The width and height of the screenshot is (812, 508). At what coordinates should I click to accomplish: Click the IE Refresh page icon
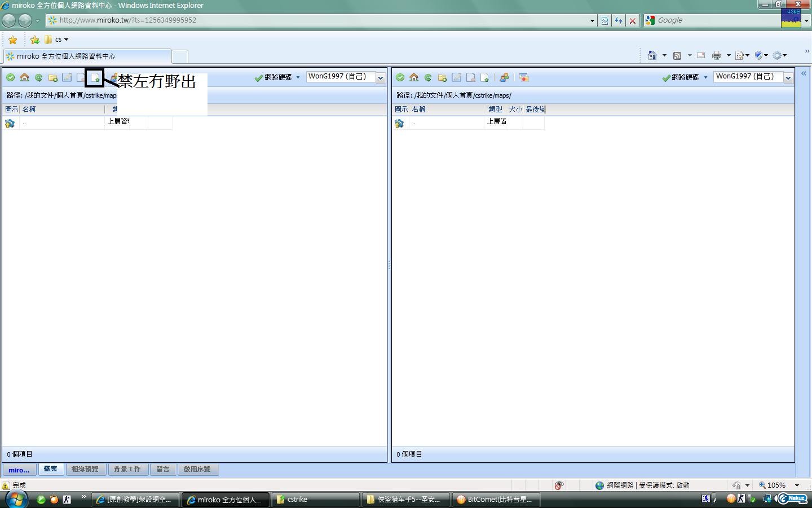[x=619, y=20]
